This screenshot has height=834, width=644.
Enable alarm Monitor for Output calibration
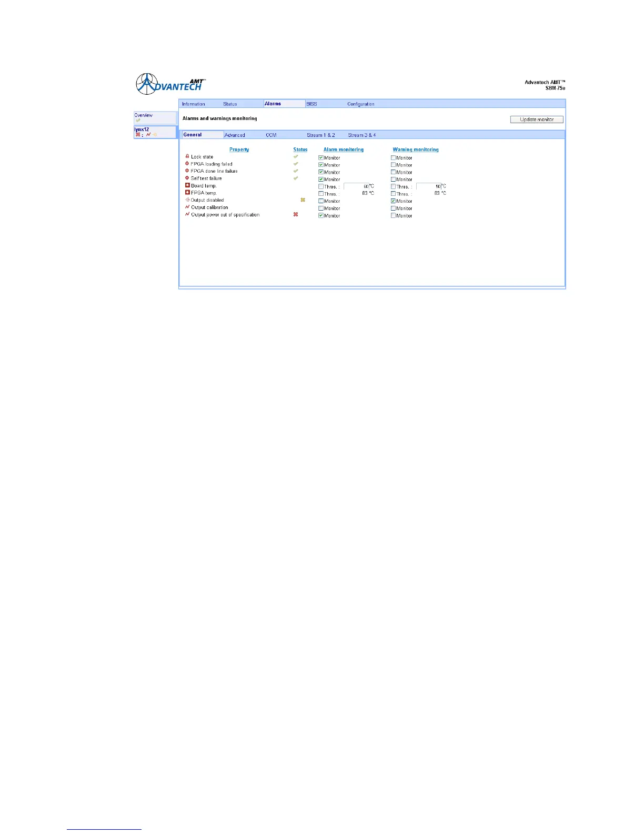pyautogui.click(x=321, y=208)
